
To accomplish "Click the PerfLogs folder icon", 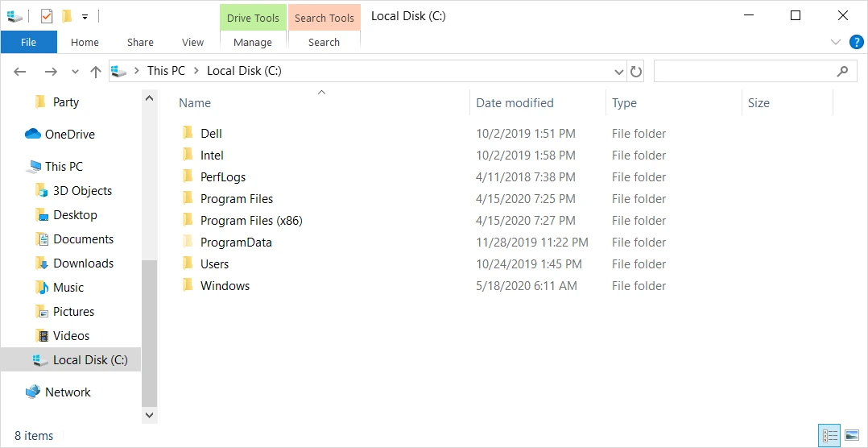I will point(188,176).
